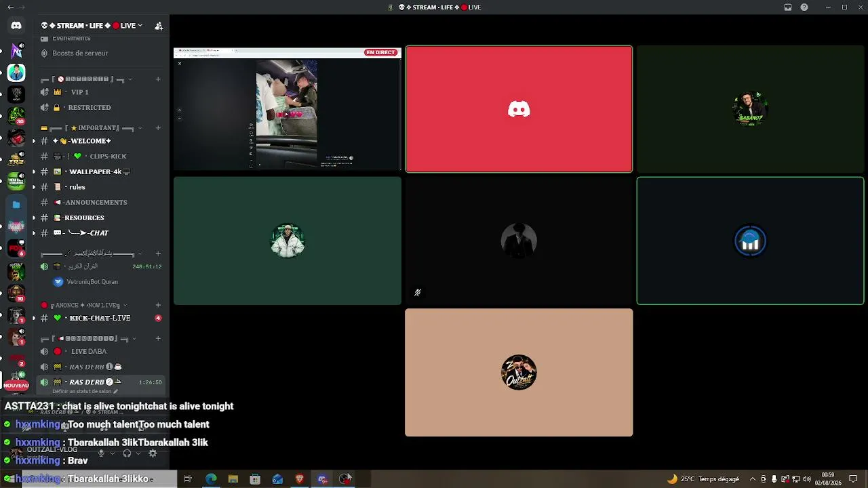Open the EN DIRECT live stream tile
The height and width of the screenshot is (488, 868).
(288, 108)
